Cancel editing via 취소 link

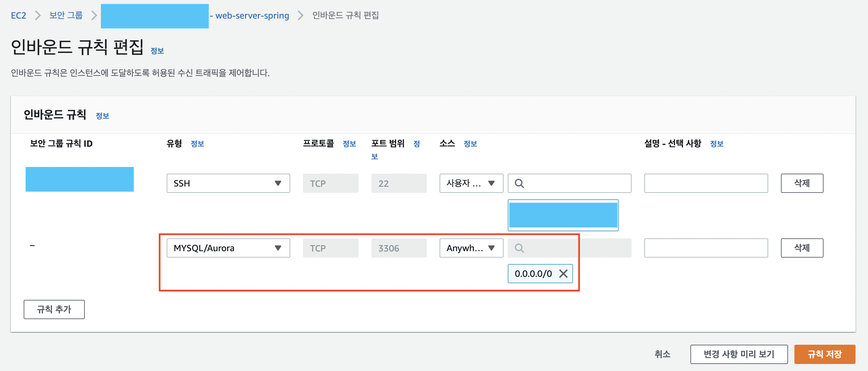[662, 354]
